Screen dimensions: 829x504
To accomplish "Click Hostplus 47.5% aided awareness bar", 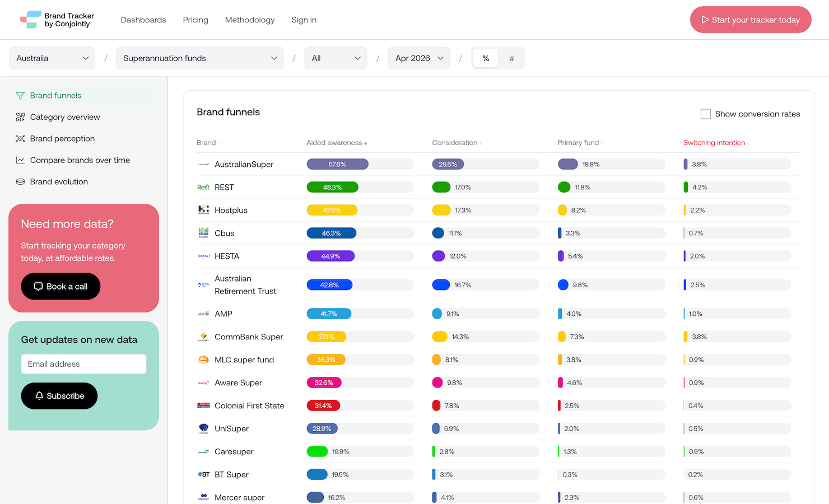I will [x=332, y=210].
